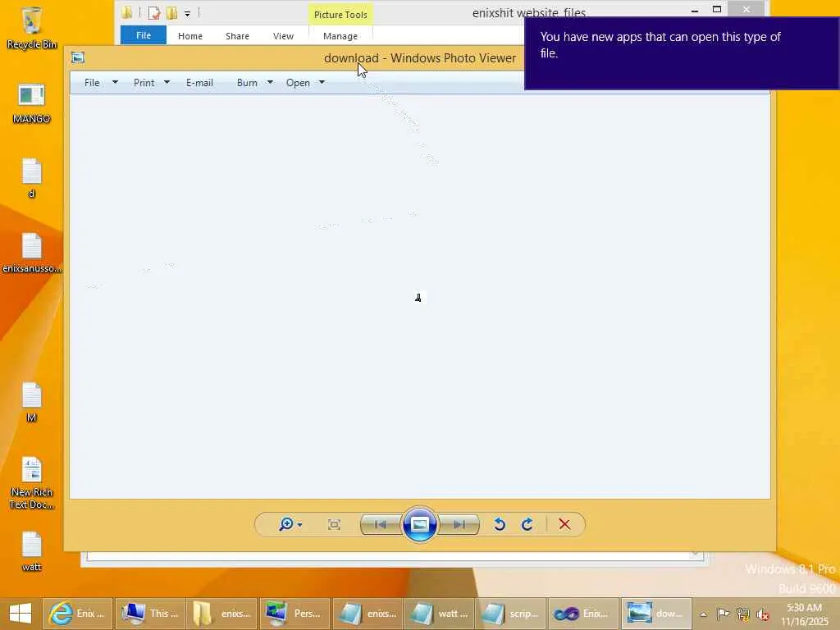Viewport: 840px width, 630px height.
Task: Open the Windows Start button
Action: 21,614
